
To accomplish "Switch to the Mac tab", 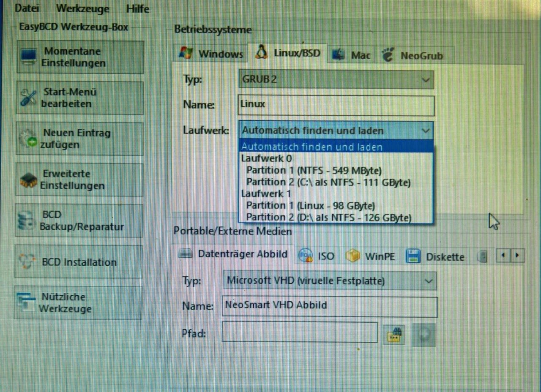I will coord(351,55).
